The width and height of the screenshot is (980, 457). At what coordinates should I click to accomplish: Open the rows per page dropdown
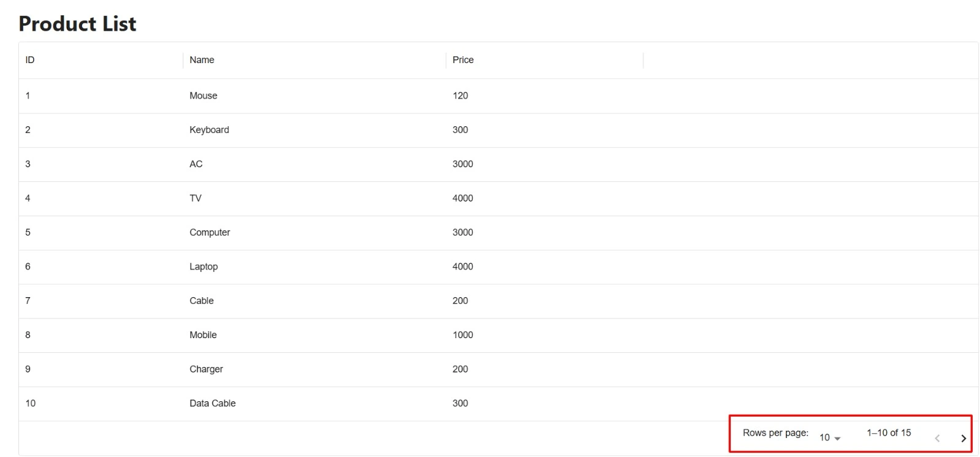tap(829, 437)
